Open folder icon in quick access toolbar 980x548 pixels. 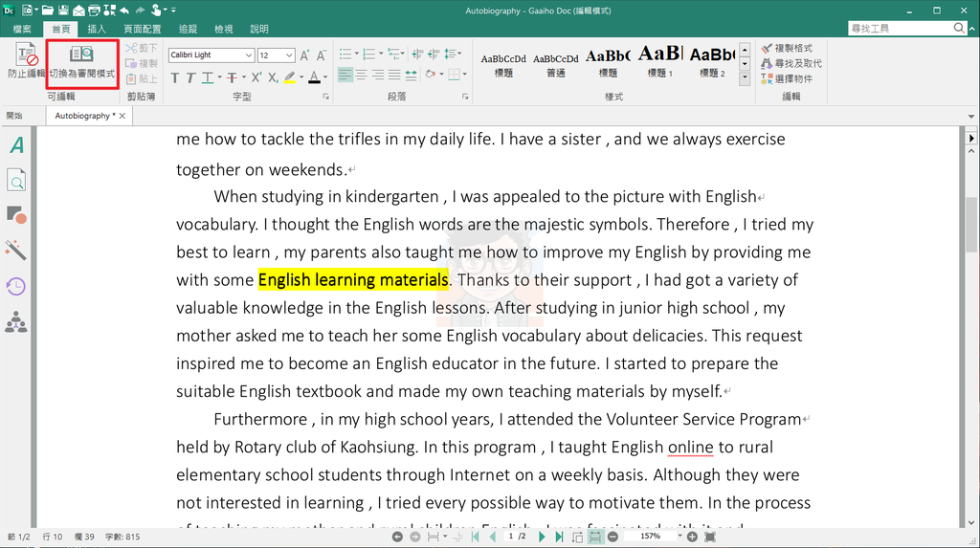pos(48,10)
